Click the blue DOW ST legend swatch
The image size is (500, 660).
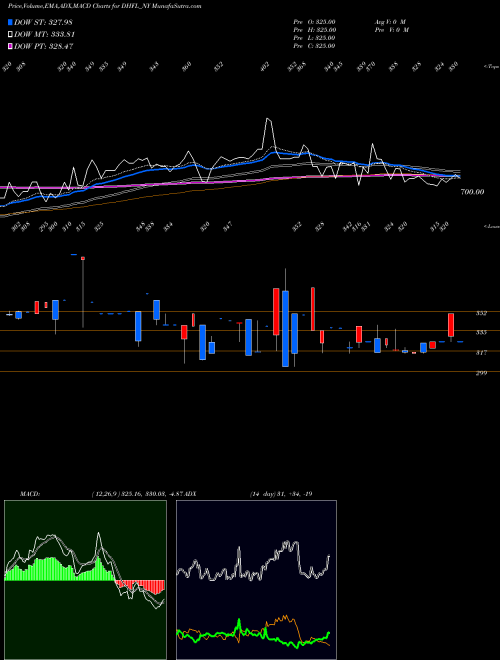pos(10,22)
